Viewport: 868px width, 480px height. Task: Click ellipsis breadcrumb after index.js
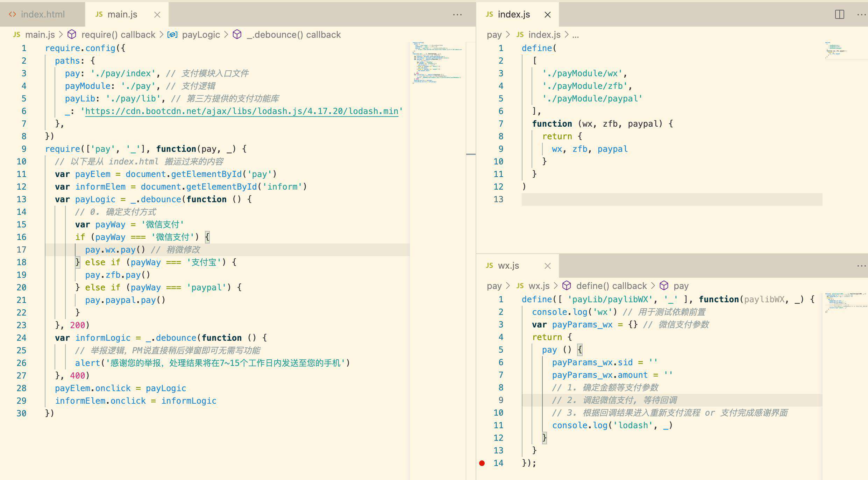576,35
